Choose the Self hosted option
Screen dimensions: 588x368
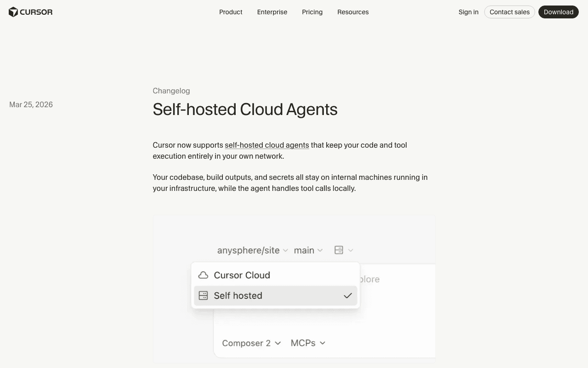coord(276,296)
